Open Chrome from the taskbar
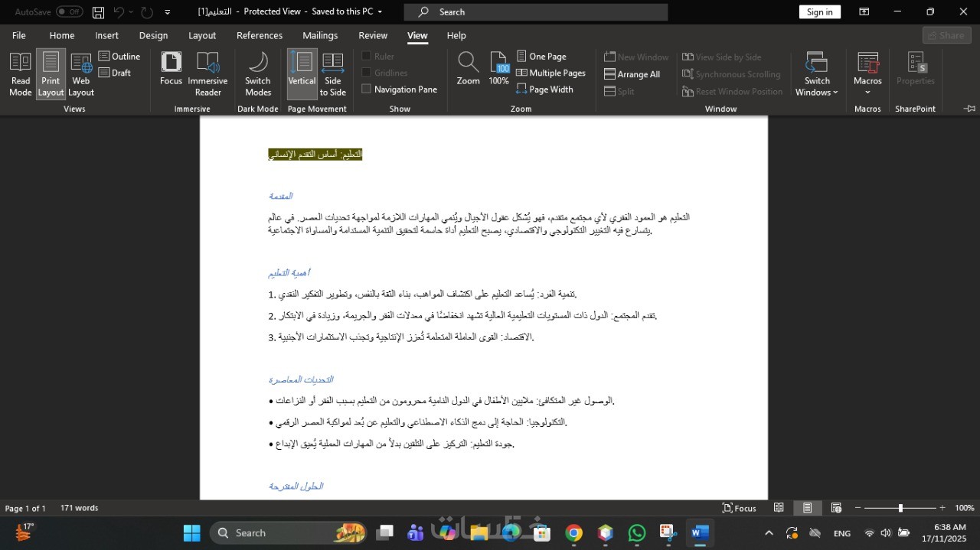 [574, 532]
